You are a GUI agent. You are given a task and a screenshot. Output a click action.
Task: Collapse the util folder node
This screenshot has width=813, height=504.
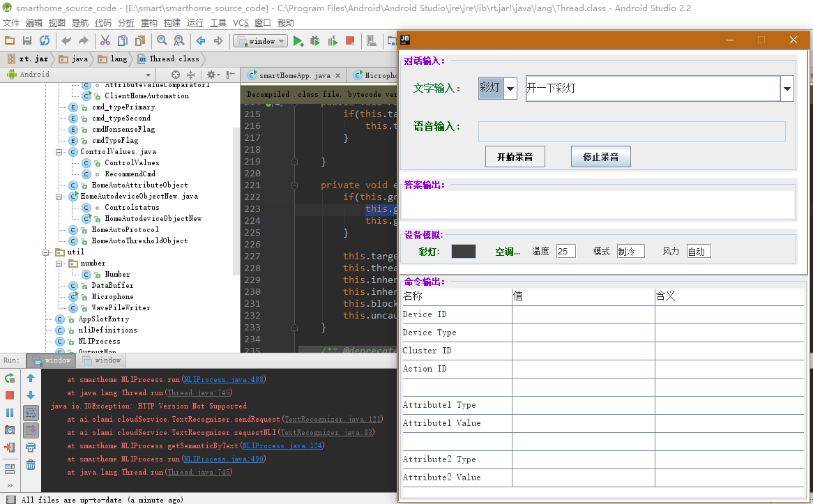coord(46,252)
